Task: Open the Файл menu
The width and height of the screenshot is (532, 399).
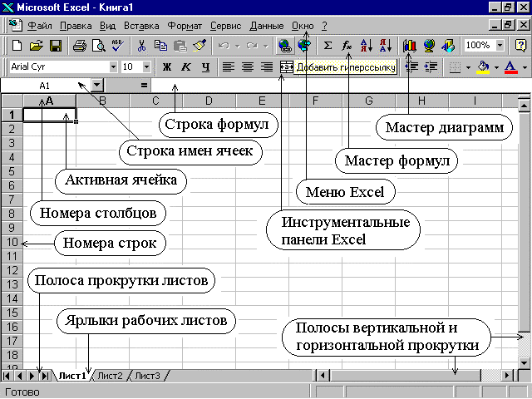Action: tap(40, 26)
